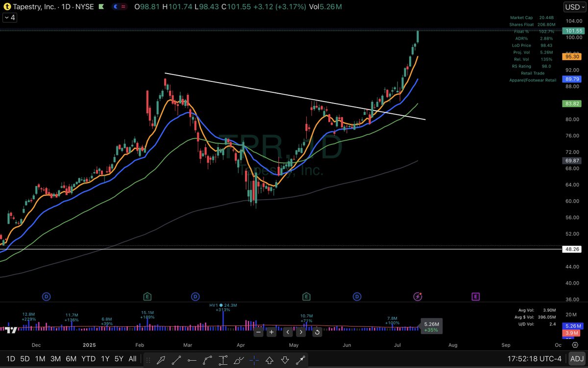Click the 5.26M +35% volume tooltip
The image size is (588, 368).
(x=431, y=327)
